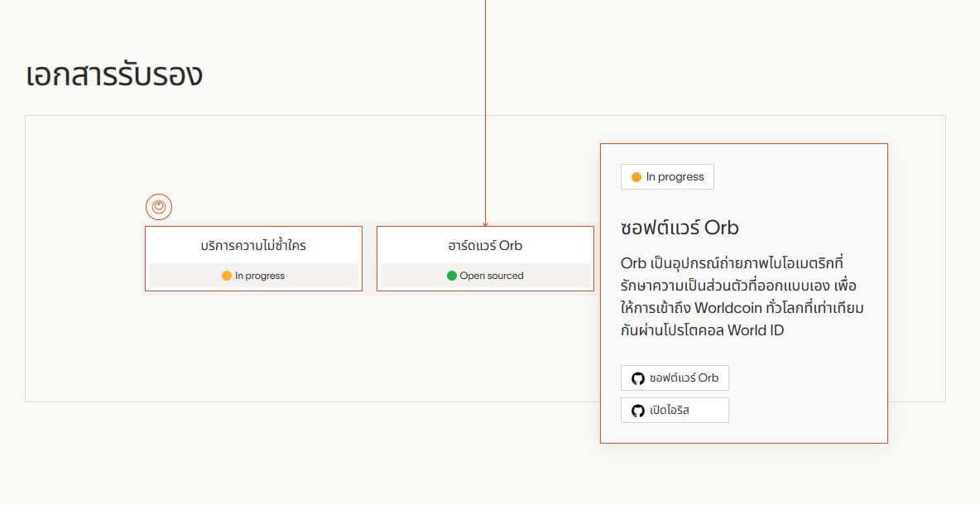
Task: Click the Orb description paragraph text
Action: pos(742,296)
